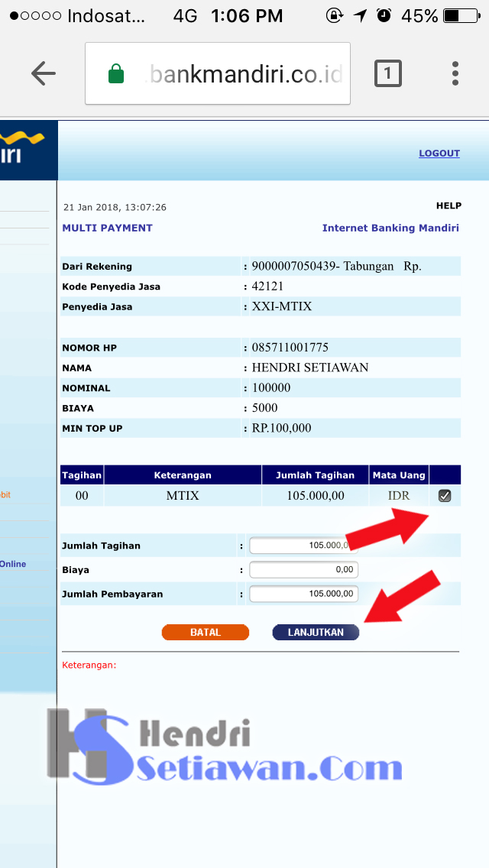Select the name HENDRI SETIAWAN
This screenshot has width=489, height=868.
pyautogui.click(x=310, y=368)
